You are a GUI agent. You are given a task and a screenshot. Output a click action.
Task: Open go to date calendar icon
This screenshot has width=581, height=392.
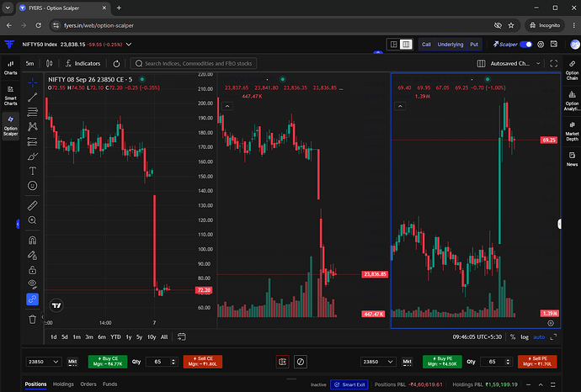[x=182, y=336]
